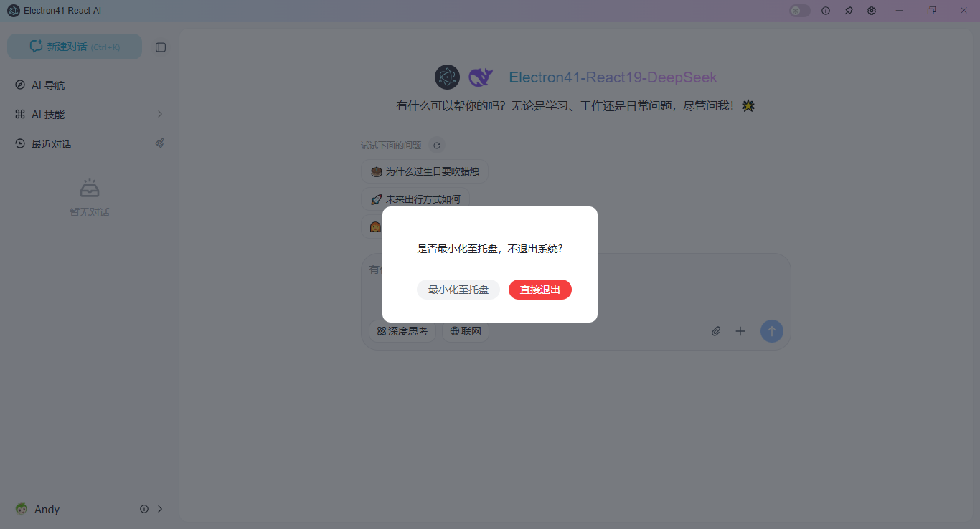Click the Electron41-React19-DeepSeek heading
The height and width of the screenshot is (529, 980).
[x=613, y=77]
